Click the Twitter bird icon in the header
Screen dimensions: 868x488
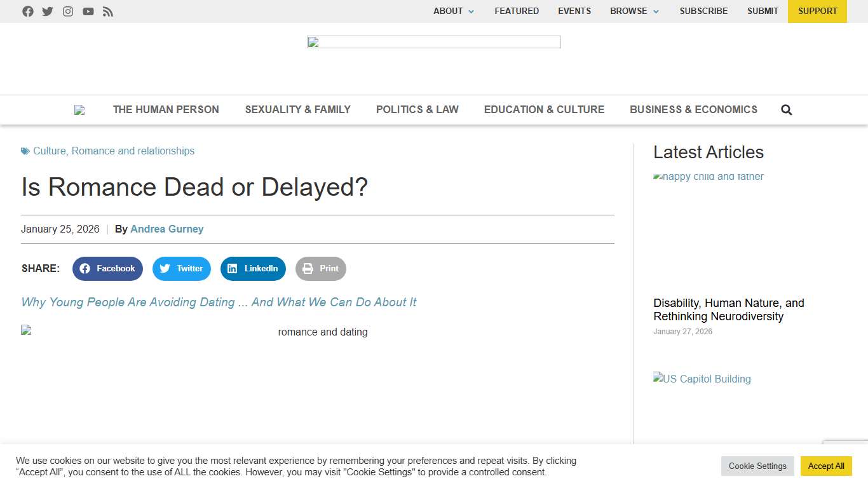point(48,11)
